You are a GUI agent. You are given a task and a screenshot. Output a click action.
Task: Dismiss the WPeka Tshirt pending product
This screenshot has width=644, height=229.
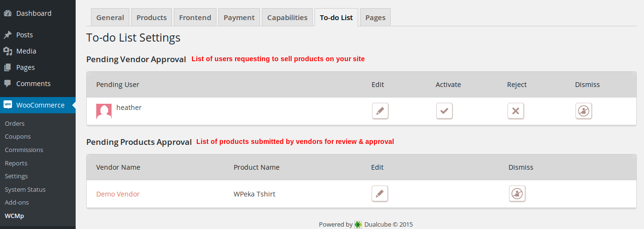pos(517,194)
